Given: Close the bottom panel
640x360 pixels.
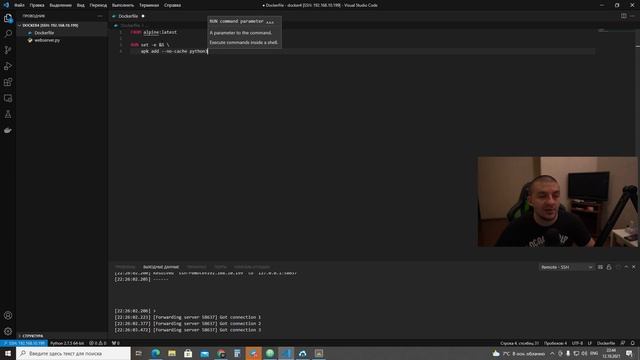Looking at the screenshot, I should 634,267.
